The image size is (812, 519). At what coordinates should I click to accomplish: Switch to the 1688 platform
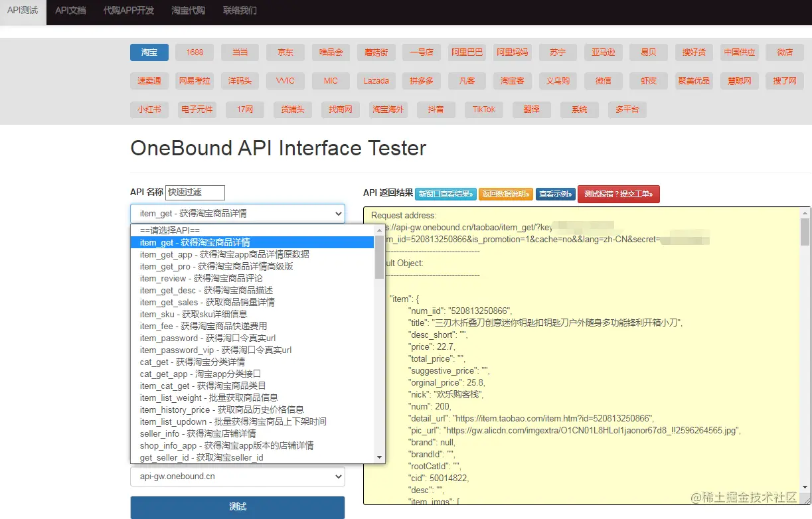(195, 52)
